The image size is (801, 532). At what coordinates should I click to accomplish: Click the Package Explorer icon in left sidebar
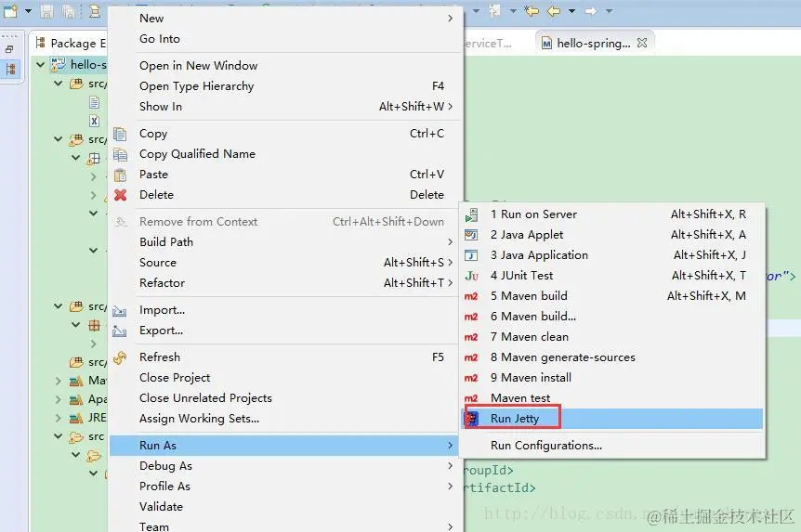(11, 70)
